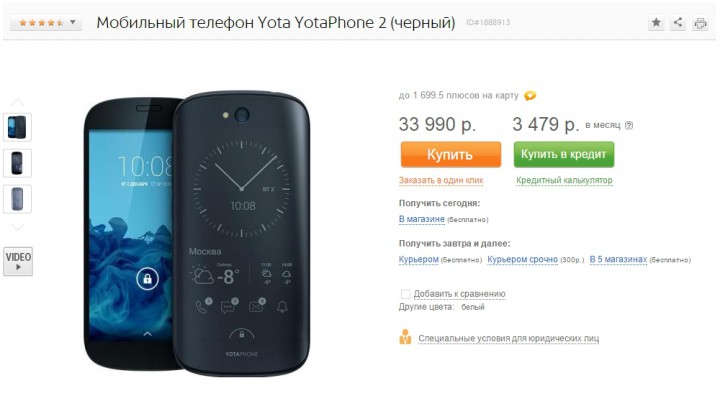The image size is (720, 406).
Task: Select the third product thumbnail
Action: click(x=17, y=199)
